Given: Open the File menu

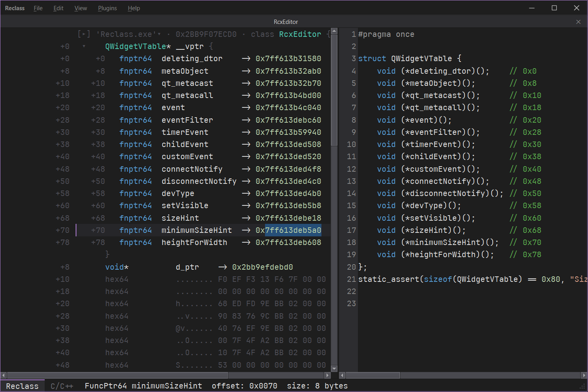Looking at the screenshot, I should coord(38,8).
